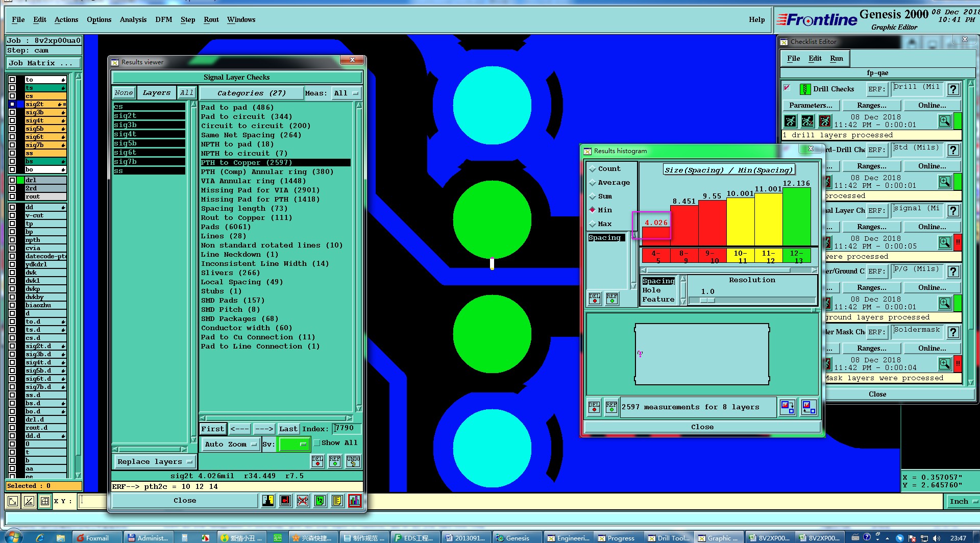The image size is (980, 543).
Task: Click the grid icon in bottom-left toolbar
Action: [45, 501]
